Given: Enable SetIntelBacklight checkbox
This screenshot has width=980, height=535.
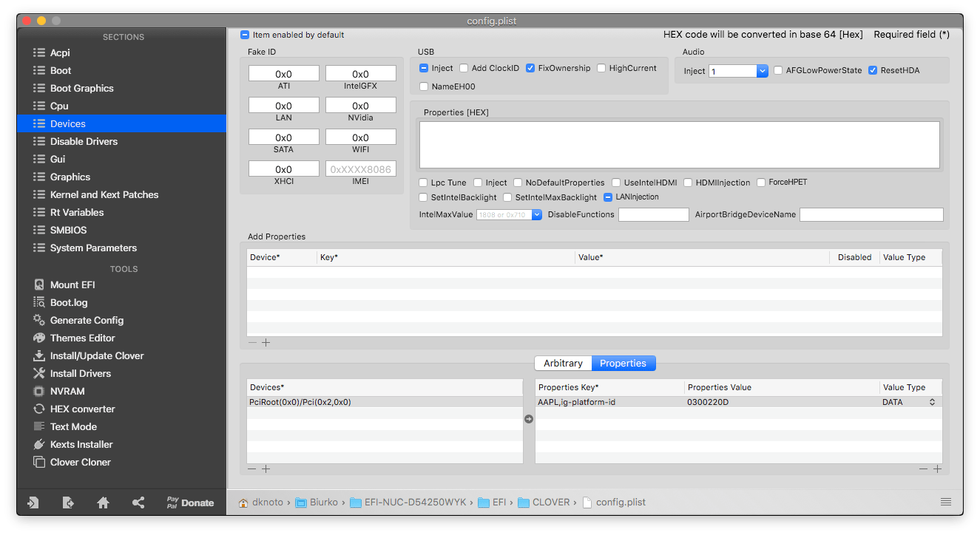Looking at the screenshot, I should [x=424, y=197].
